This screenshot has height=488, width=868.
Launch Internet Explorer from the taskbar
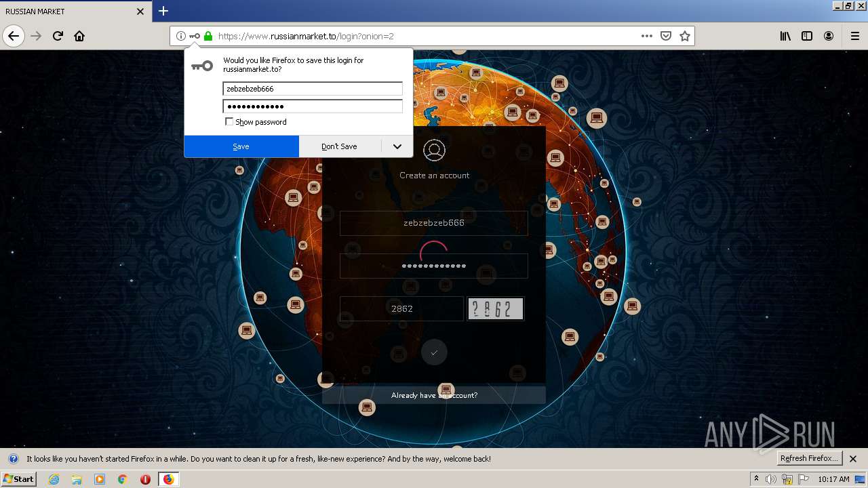point(54,479)
